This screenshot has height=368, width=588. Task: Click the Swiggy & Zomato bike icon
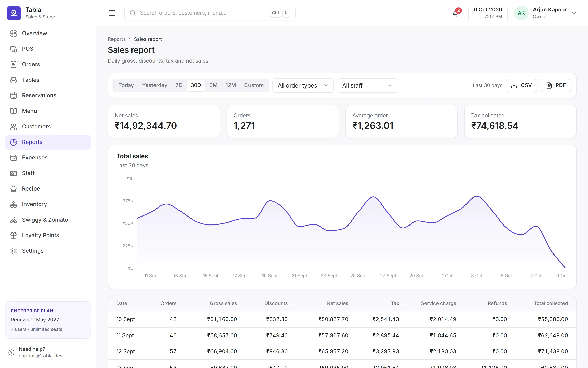(x=13, y=220)
